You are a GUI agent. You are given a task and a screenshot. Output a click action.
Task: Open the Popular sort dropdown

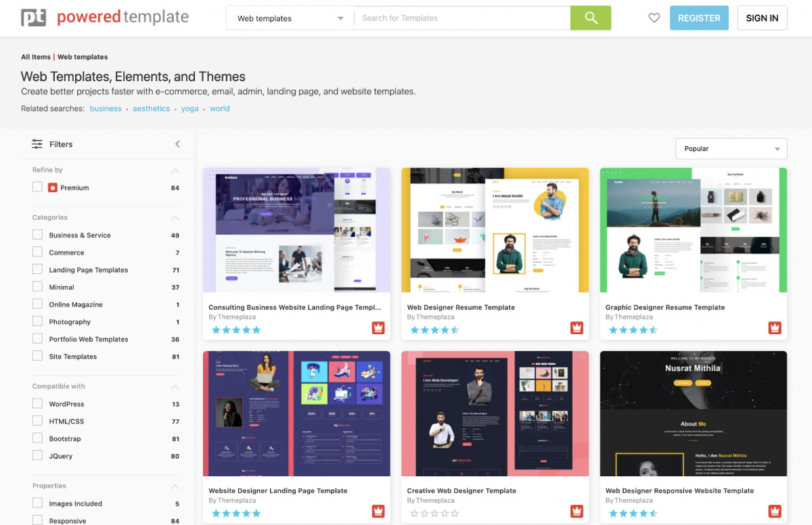click(731, 149)
